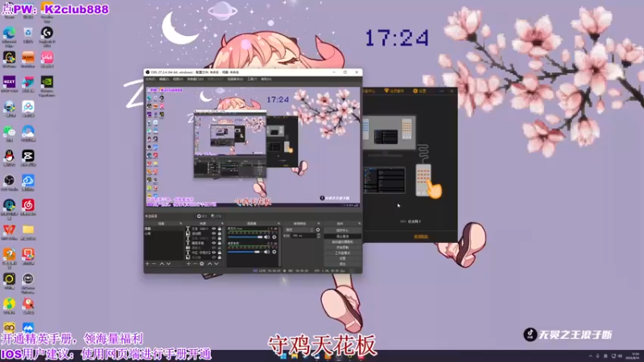Click 启动虚拟摄像机 in controls dock
Viewport: 644px width, 362px height.
[343, 242]
